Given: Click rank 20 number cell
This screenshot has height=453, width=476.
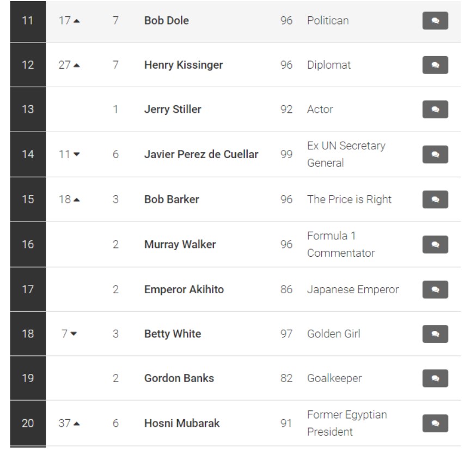Looking at the screenshot, I should [28, 423].
